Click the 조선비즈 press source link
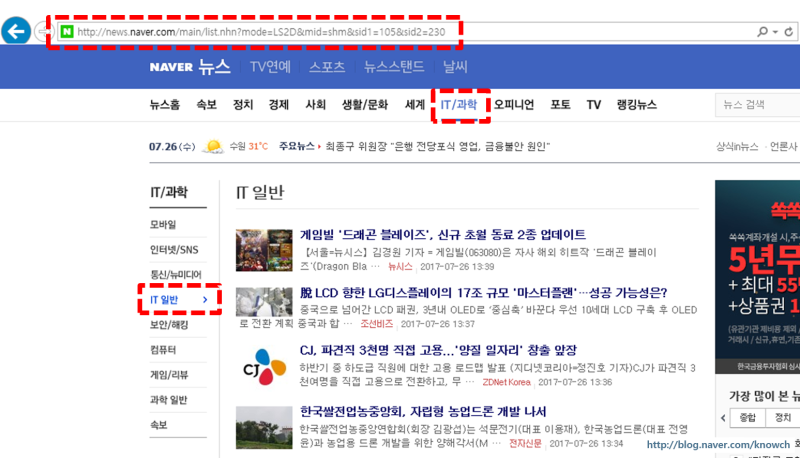 377,324
